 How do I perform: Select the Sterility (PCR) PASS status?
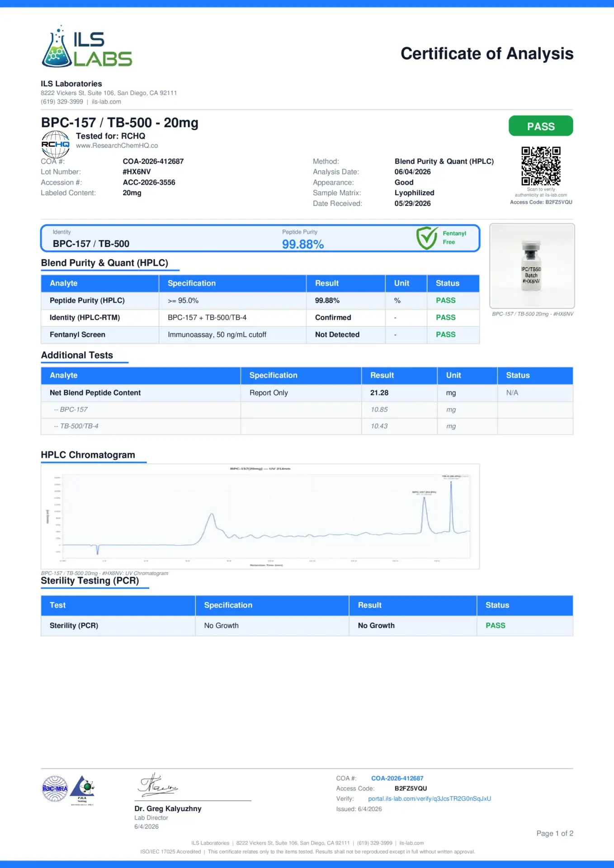tap(496, 626)
